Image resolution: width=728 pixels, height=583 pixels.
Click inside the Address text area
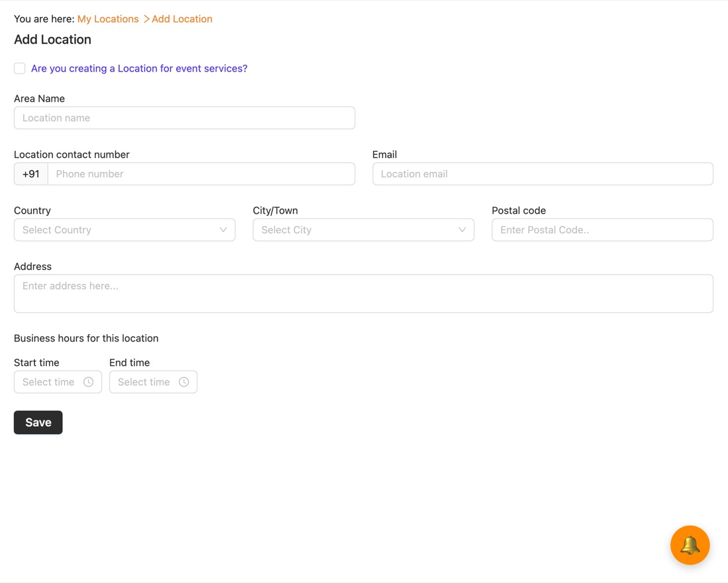(363, 293)
